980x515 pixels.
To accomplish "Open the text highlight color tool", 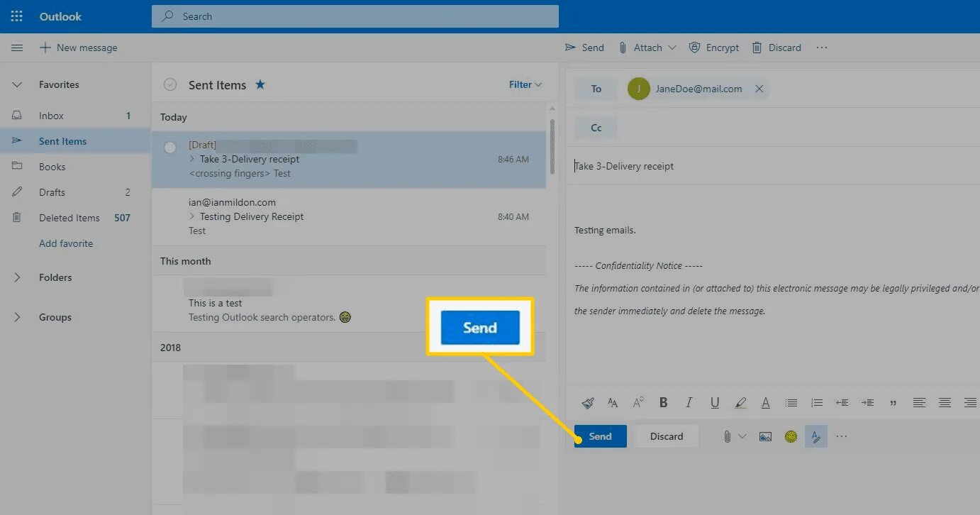I will pos(740,403).
